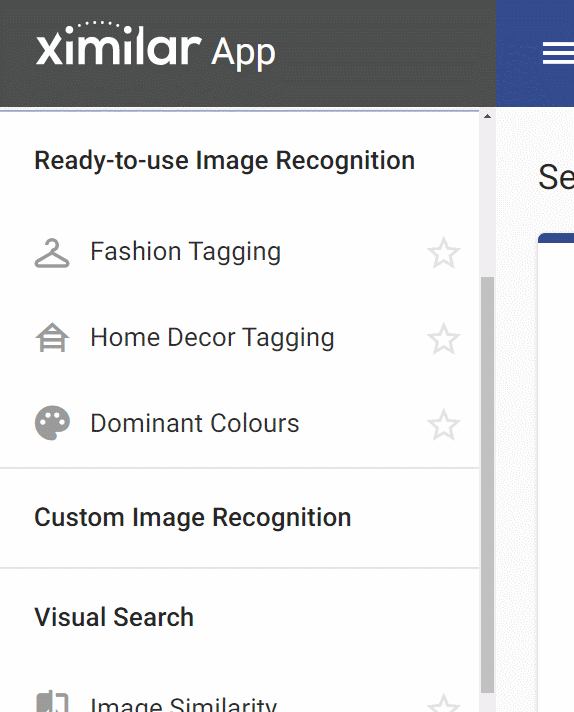The height and width of the screenshot is (712, 574).
Task: Click the Home Decor Tagging house icon
Action: (x=52, y=338)
